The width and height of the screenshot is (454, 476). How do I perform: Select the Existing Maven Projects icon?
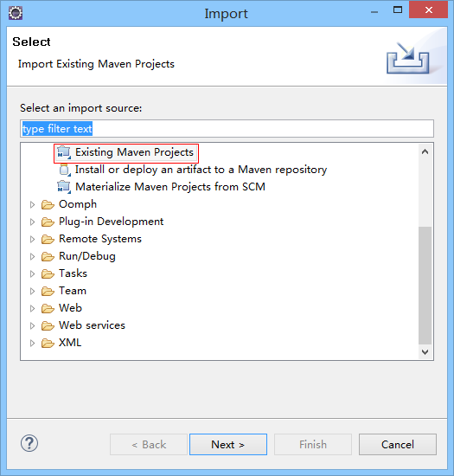click(64, 152)
